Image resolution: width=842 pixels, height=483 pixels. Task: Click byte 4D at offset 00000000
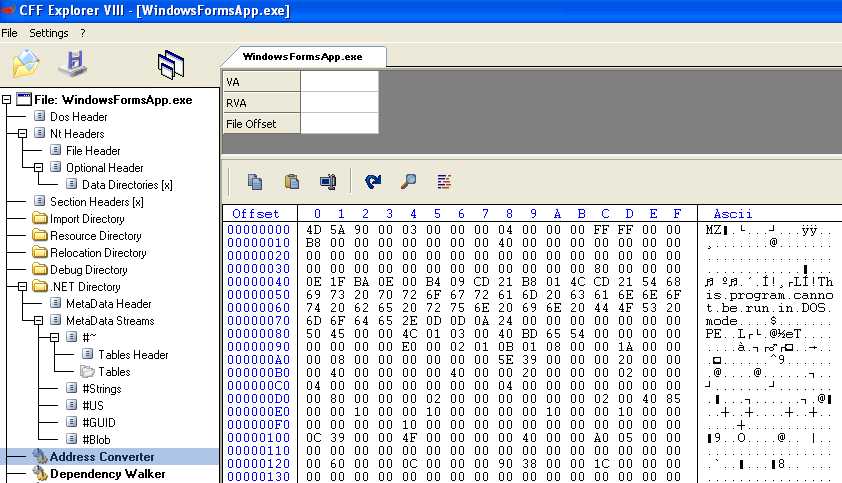click(314, 230)
